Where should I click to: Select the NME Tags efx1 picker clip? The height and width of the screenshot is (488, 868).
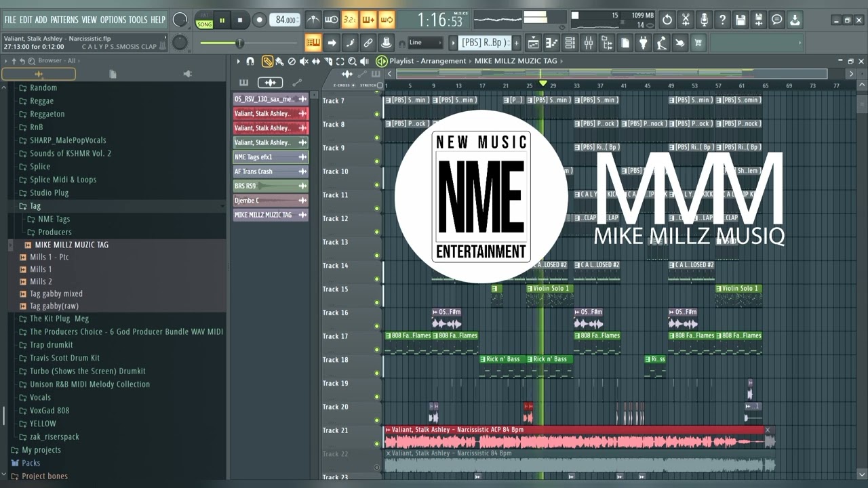click(x=271, y=157)
